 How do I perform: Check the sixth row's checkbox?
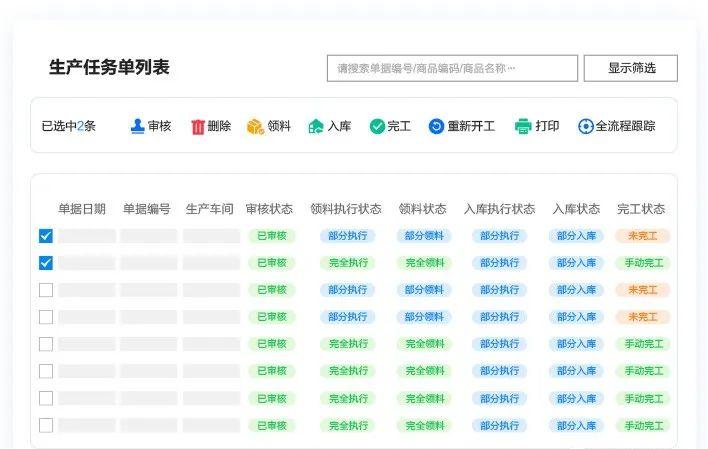(46, 371)
